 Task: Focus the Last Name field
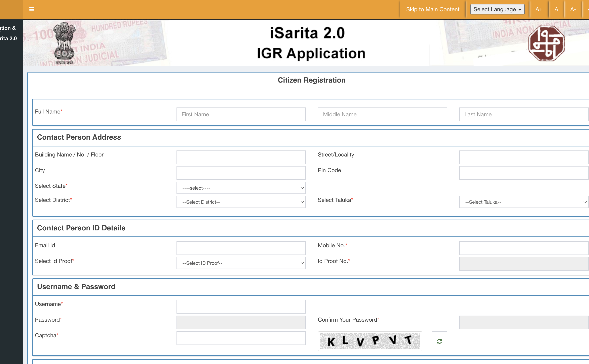(524, 114)
